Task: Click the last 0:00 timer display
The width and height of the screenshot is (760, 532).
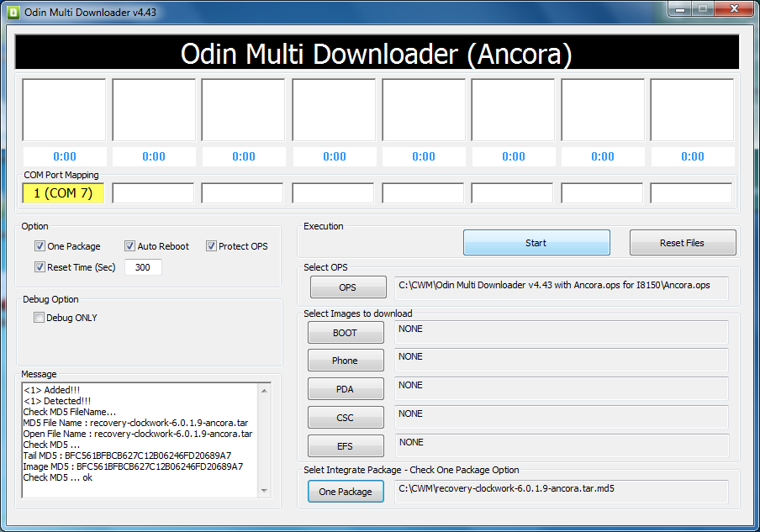Action: coord(693,156)
